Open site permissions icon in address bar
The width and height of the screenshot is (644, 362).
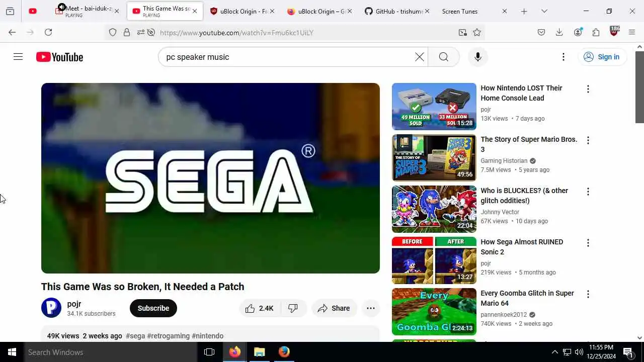point(140,32)
